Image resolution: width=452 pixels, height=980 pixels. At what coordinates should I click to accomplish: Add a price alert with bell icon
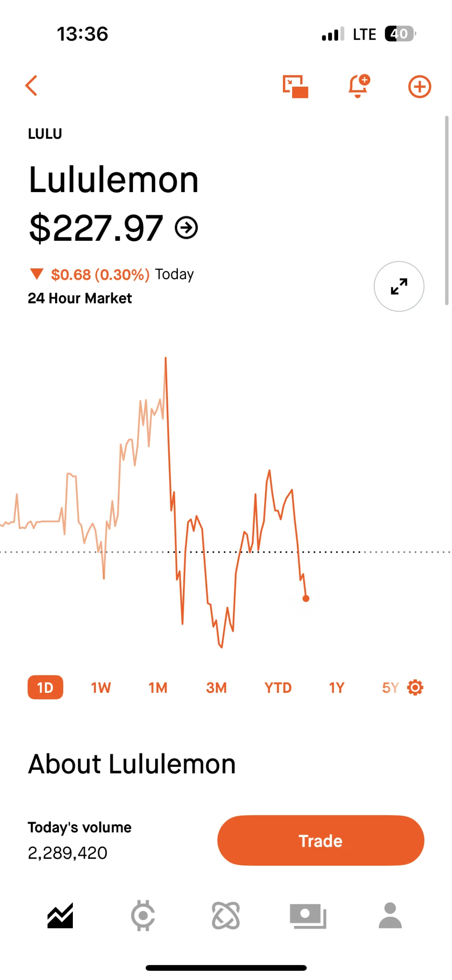coord(359,86)
